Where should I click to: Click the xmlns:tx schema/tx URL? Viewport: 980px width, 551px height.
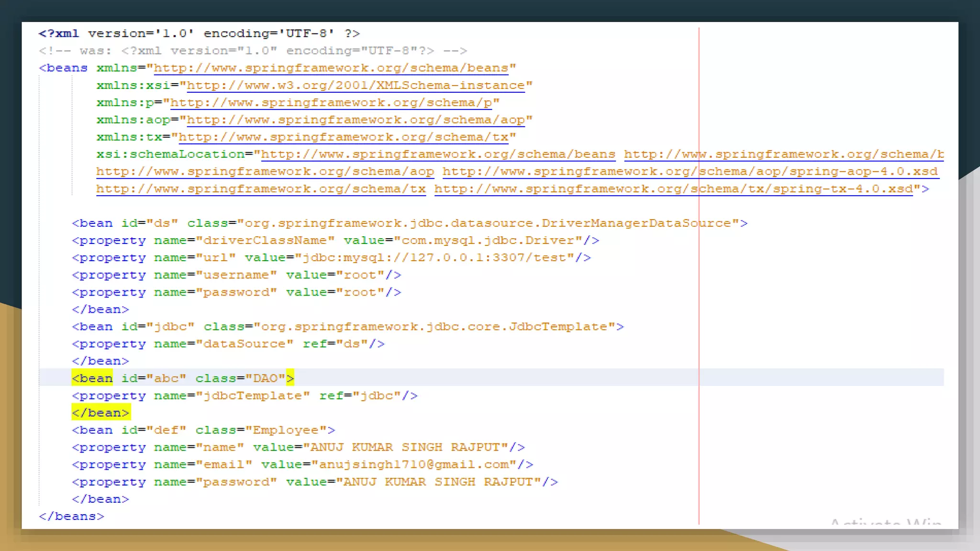(343, 137)
